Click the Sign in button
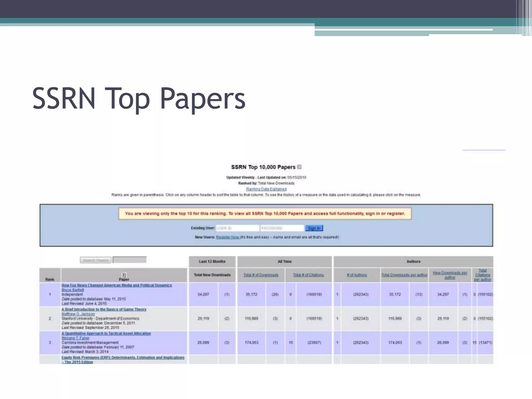This screenshot has width=532, height=399. (314, 228)
